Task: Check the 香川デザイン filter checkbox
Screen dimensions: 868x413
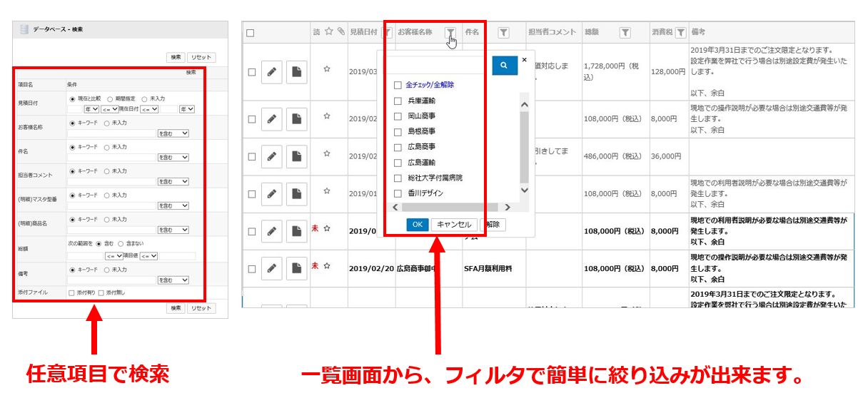Action: click(398, 193)
